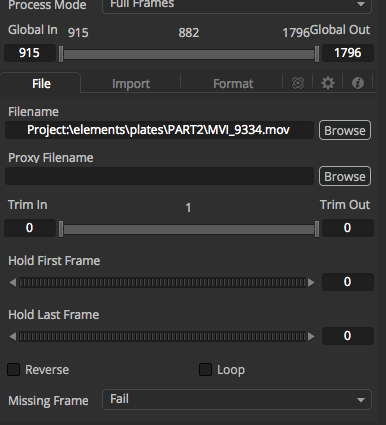The height and width of the screenshot is (425, 386).
Task: Click right arrow of Hold First Frame
Action: (x=311, y=283)
